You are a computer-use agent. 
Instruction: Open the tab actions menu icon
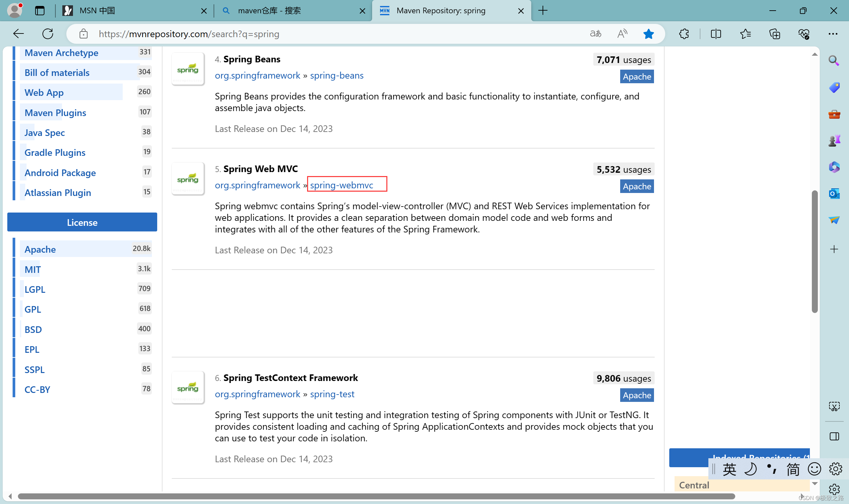click(x=40, y=11)
